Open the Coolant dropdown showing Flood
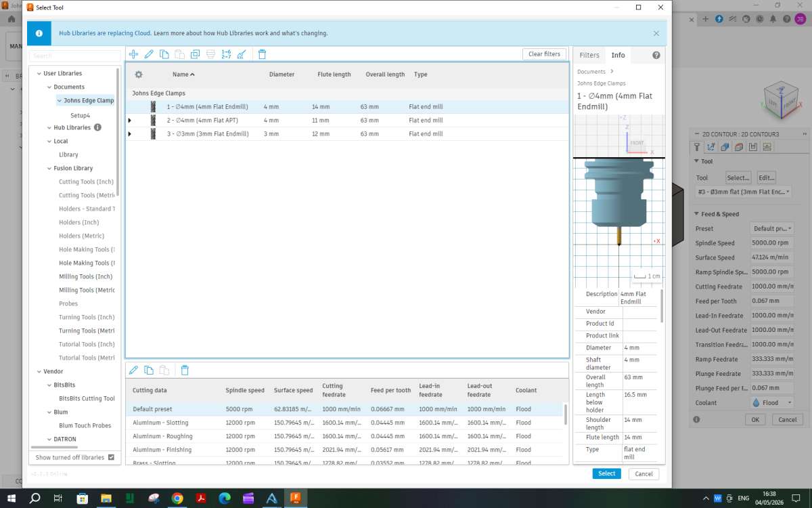 tap(772, 402)
